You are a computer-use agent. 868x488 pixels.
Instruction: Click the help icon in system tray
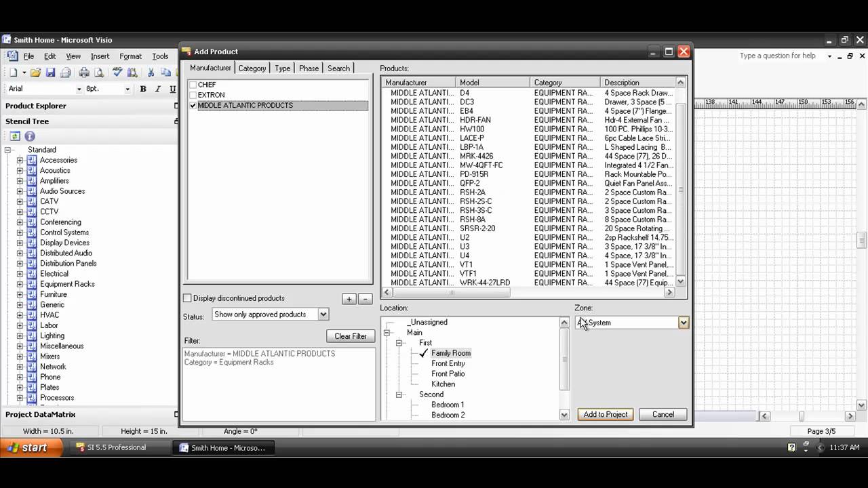[791, 447]
